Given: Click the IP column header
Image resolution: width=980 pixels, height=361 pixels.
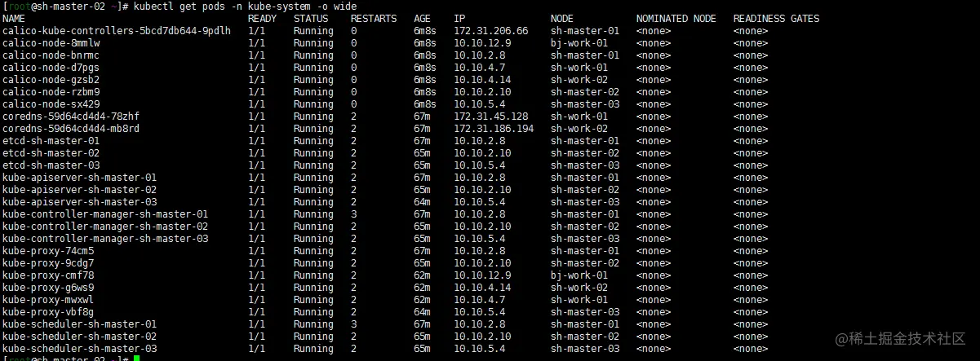Looking at the screenshot, I should coord(460,19).
